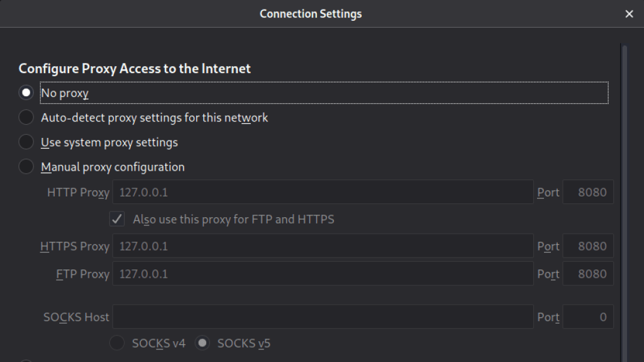
Task: Click the HTTP Proxy address field
Action: pyautogui.click(x=323, y=192)
